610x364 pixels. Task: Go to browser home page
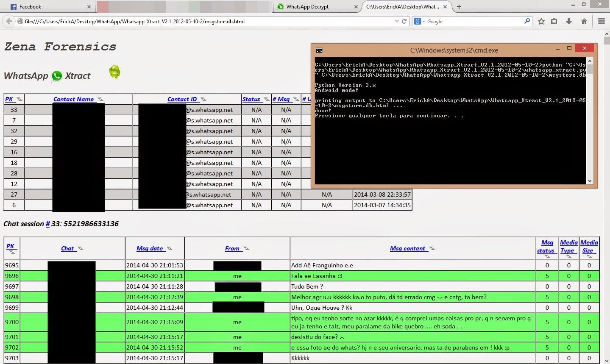click(584, 21)
